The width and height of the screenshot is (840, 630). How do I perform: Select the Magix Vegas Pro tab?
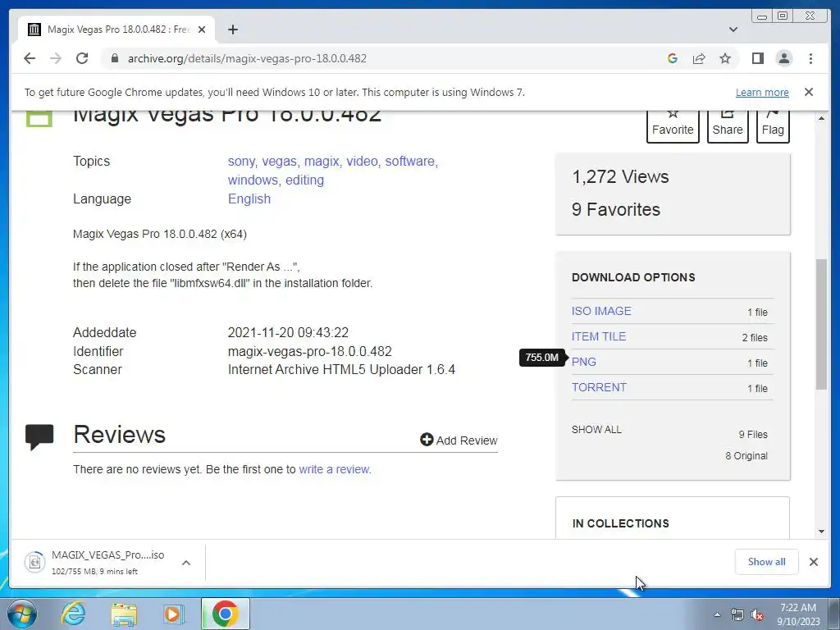(x=116, y=30)
